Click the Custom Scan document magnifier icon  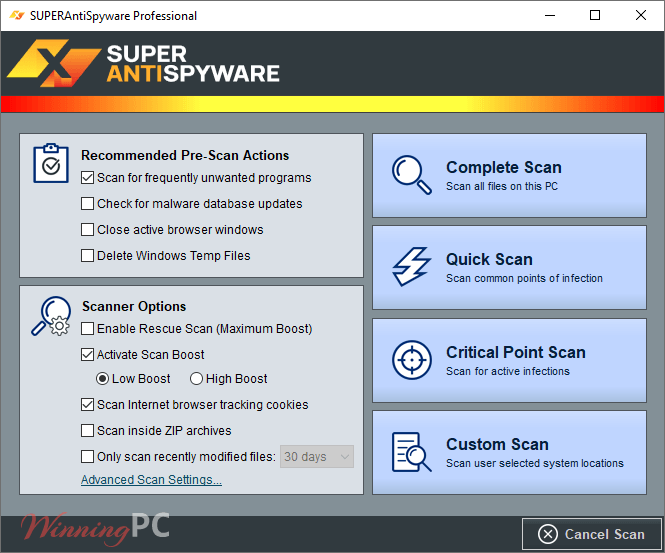pos(411,452)
